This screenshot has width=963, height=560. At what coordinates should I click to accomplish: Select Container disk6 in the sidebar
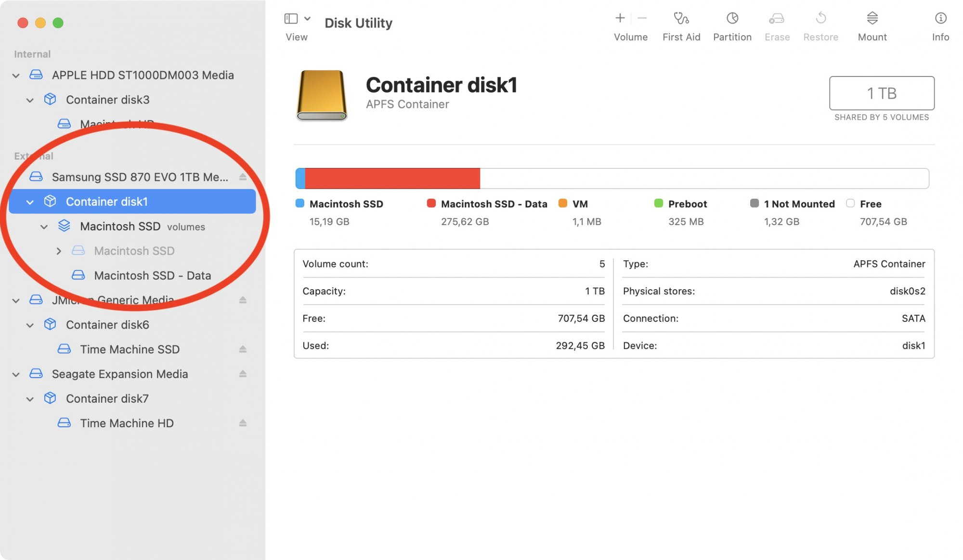tap(107, 325)
